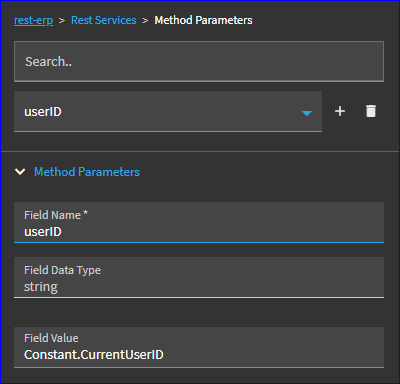Open the userID dropdown arrow
The width and height of the screenshot is (400, 384).
click(x=306, y=113)
